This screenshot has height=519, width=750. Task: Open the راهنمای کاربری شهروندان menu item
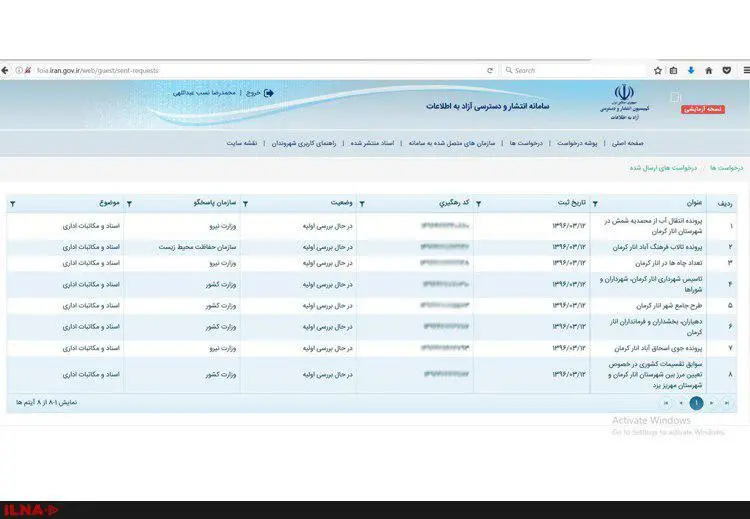(304, 143)
